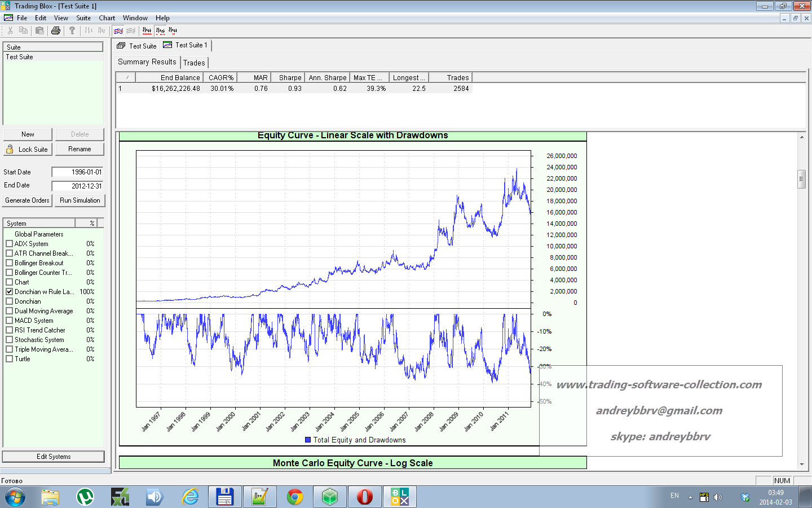Click the Trading Blox taskbar icon
Screen dimensions: 812x508
click(x=400, y=497)
